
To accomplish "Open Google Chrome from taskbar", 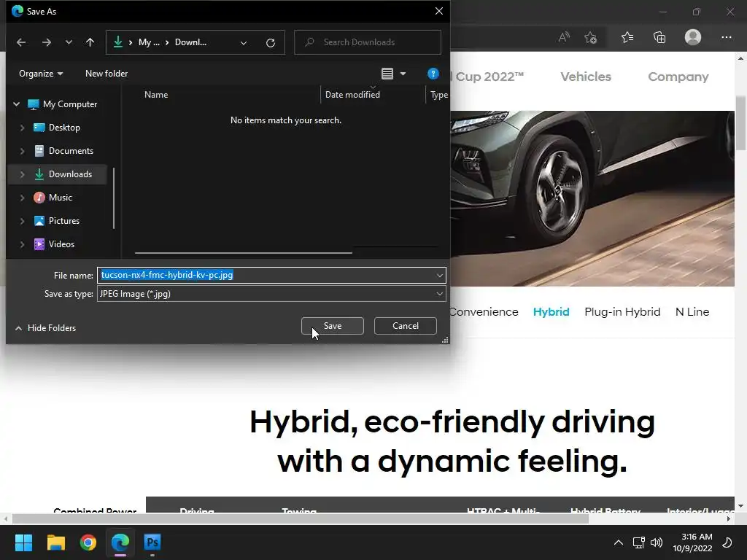I will tap(88, 542).
